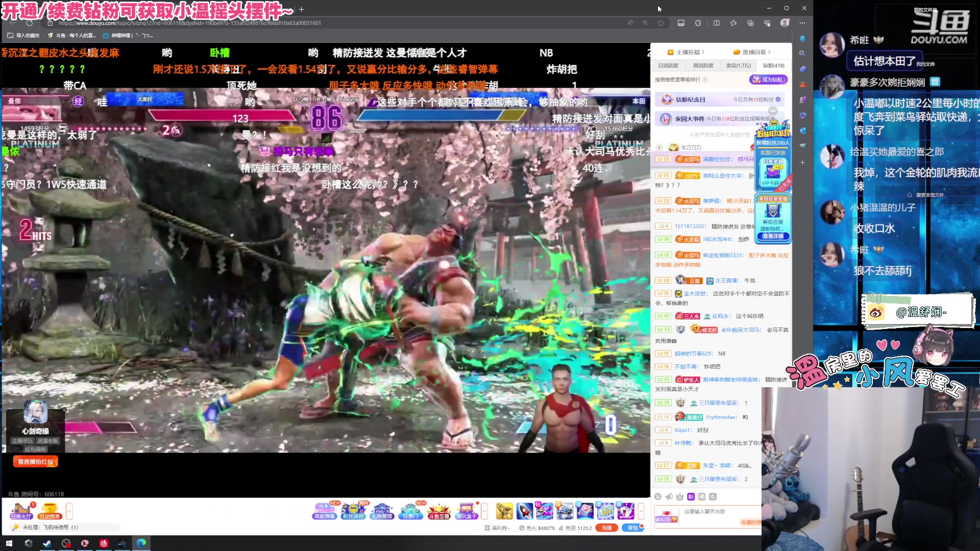Open the 互动预言 prediction icon

(50, 511)
